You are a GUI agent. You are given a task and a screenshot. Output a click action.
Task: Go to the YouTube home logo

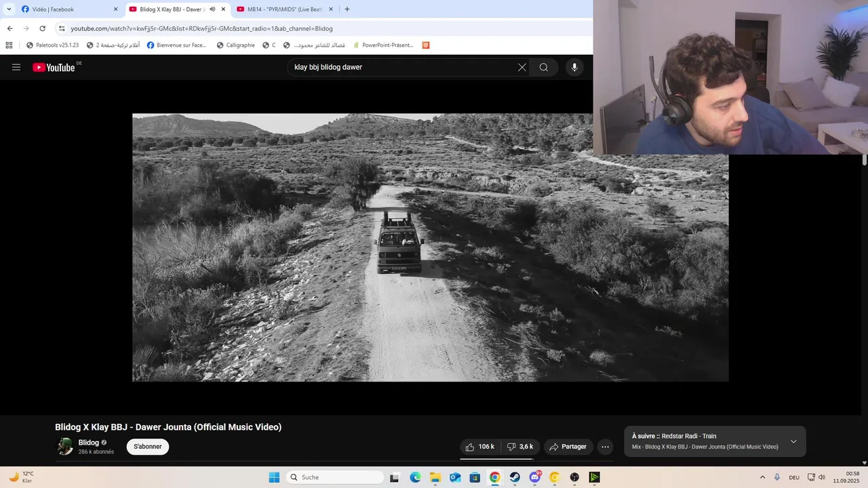pos(54,67)
